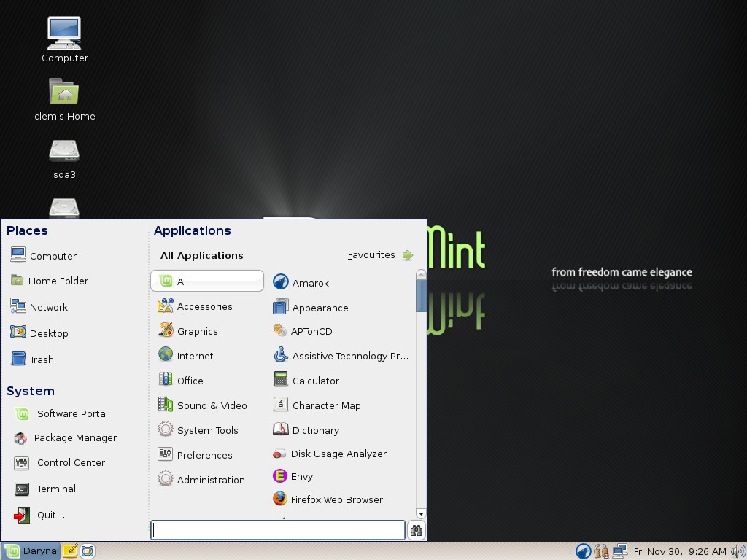
Task: Click the Quit... exit-door icon
Action: pyautogui.click(x=22, y=515)
